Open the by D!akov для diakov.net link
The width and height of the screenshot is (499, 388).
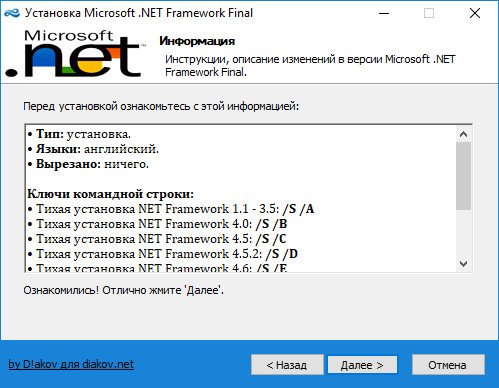coord(71,364)
